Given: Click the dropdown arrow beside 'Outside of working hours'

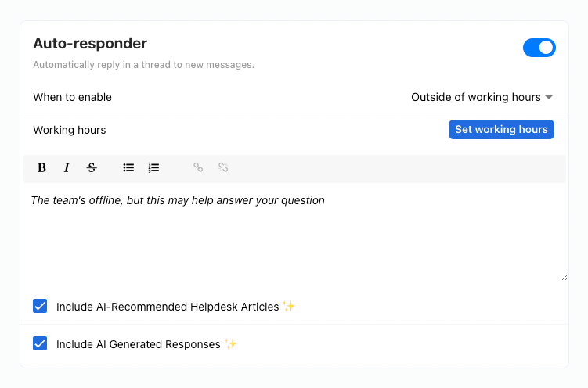Looking at the screenshot, I should [x=549, y=98].
